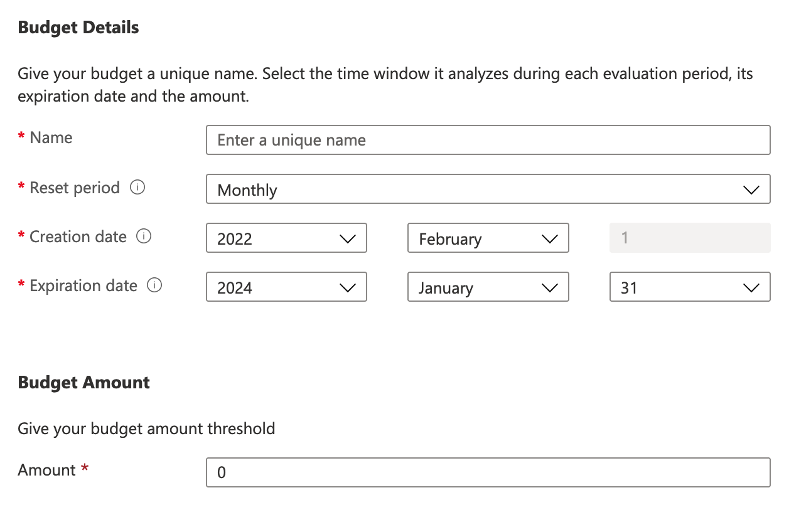Click the Name field label
The width and height of the screenshot is (811, 532).
51,138
